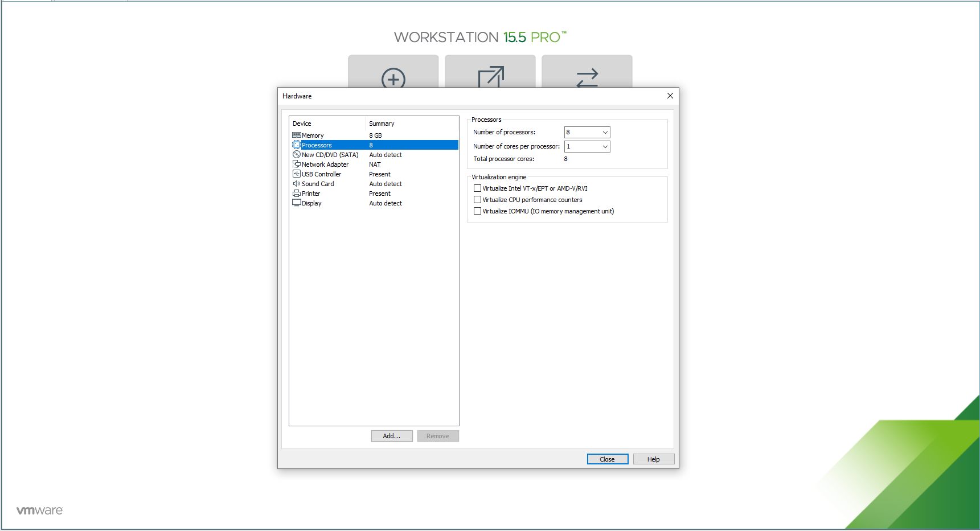Viewport: 980px width, 531px height.
Task: Select the Printer row label
Action: coord(311,194)
